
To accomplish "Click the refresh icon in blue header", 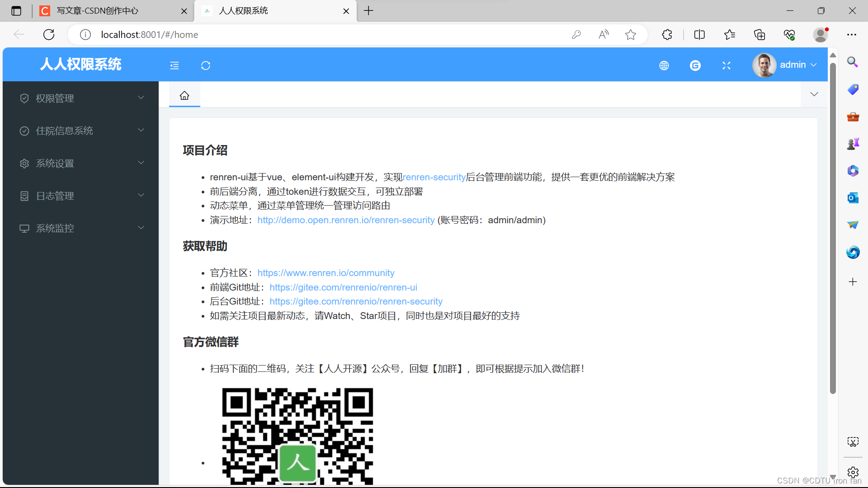I will pos(206,66).
